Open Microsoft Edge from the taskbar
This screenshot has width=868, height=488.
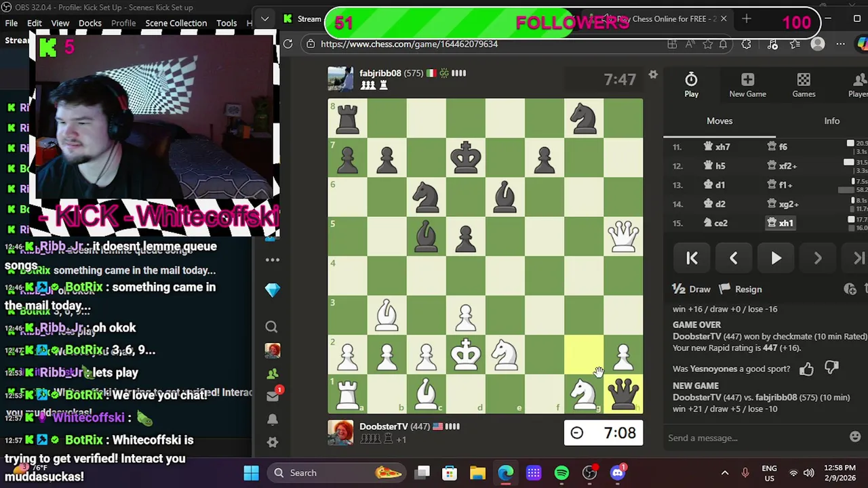point(506,473)
